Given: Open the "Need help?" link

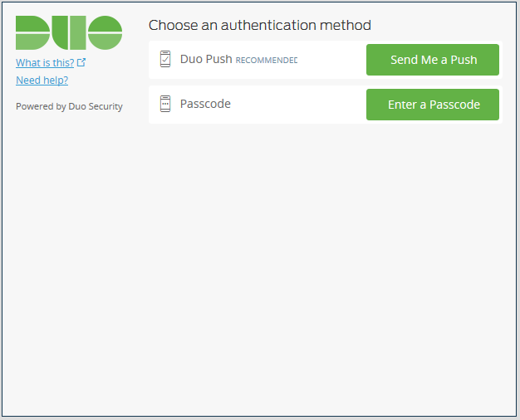Looking at the screenshot, I should (42, 81).
